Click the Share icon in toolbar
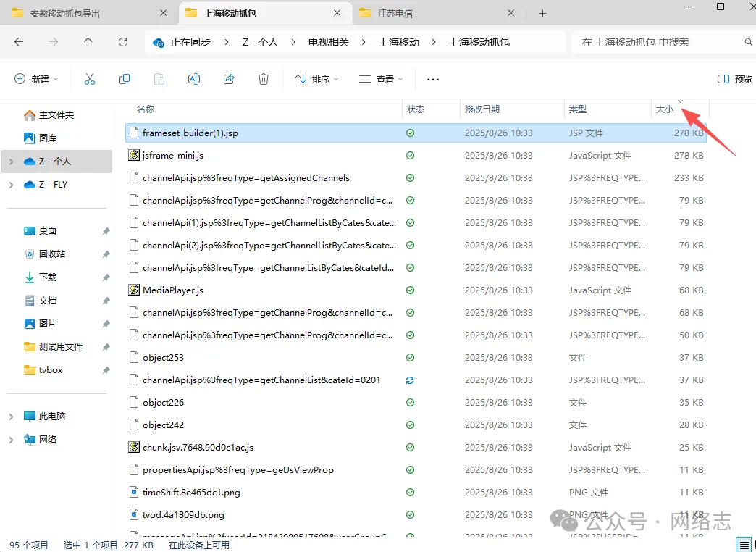This screenshot has height=552, width=756. tap(229, 79)
